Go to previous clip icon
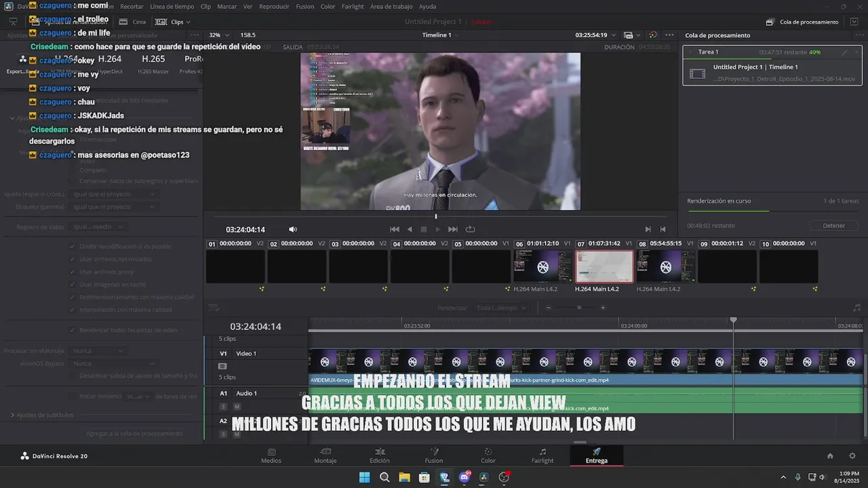The height and width of the screenshot is (488, 868). tap(663, 229)
